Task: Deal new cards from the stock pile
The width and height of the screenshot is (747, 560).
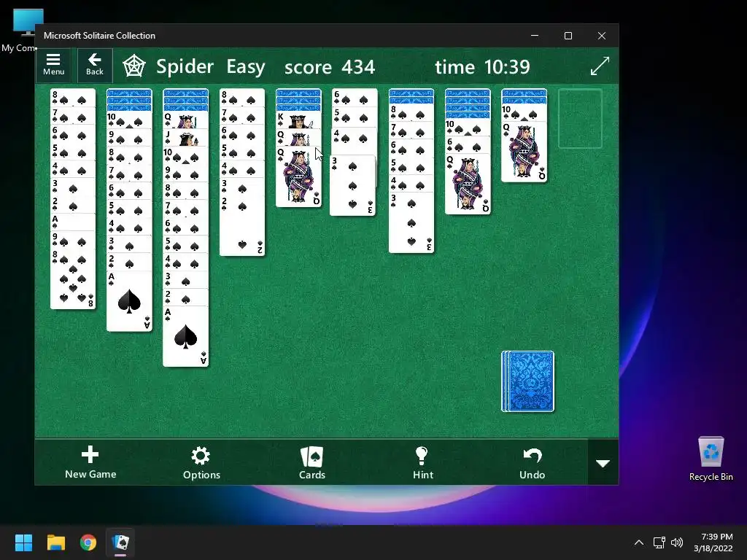Action: pos(528,381)
